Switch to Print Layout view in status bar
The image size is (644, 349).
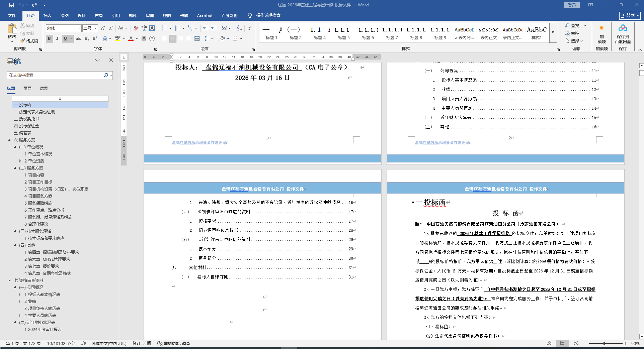(x=563, y=344)
